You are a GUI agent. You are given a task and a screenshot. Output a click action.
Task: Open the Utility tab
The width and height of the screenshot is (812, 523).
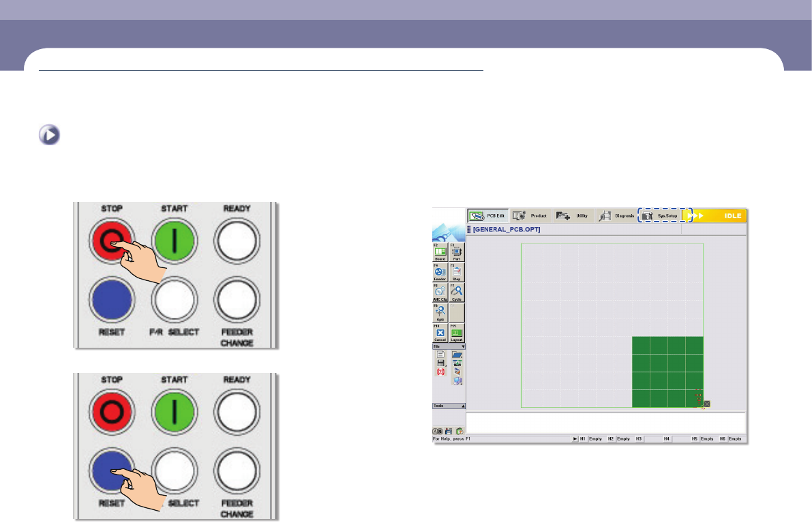pyautogui.click(x=573, y=216)
